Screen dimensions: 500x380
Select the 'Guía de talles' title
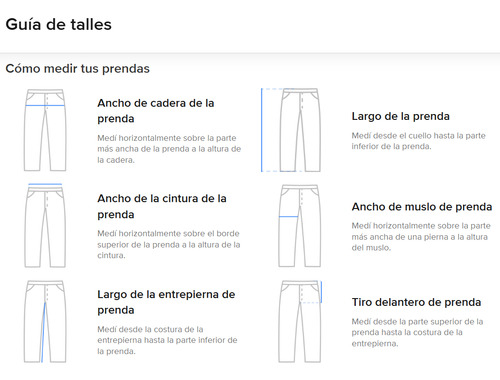coord(59,25)
